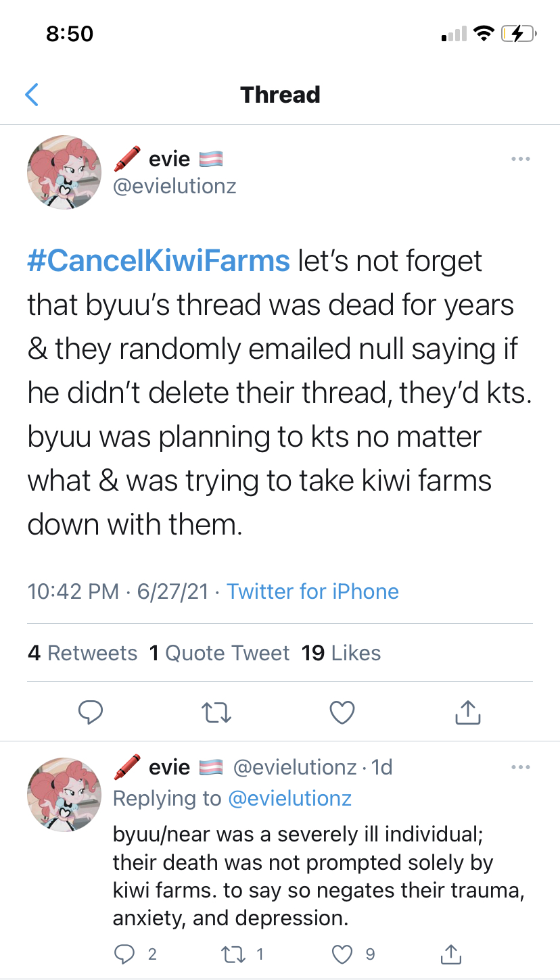Open the three-dot menu on main tweet

(520, 159)
